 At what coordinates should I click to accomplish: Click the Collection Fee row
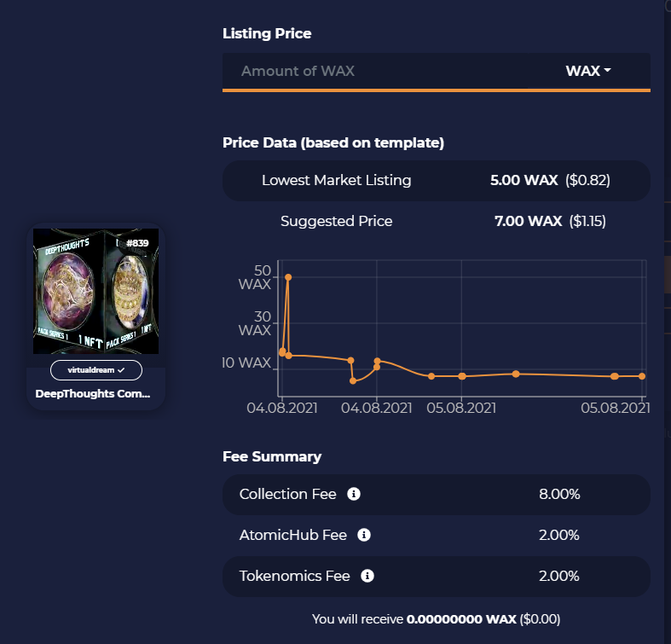click(x=437, y=494)
